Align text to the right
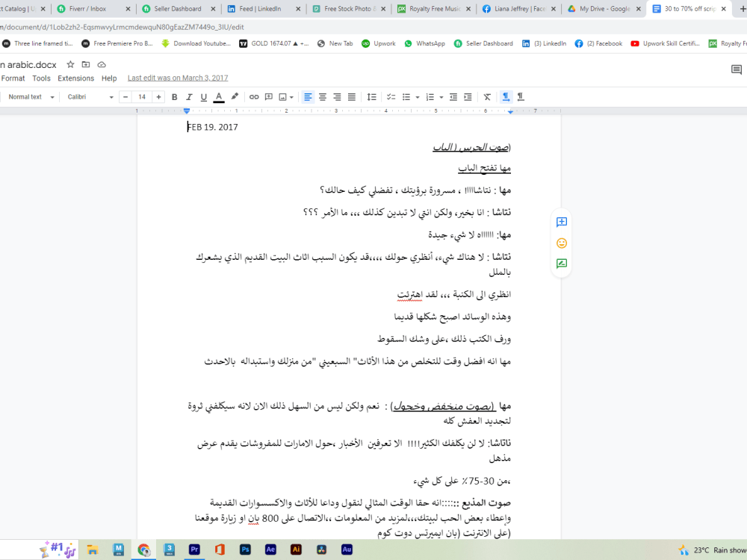Screen dimensions: 747x560 pos(338,97)
